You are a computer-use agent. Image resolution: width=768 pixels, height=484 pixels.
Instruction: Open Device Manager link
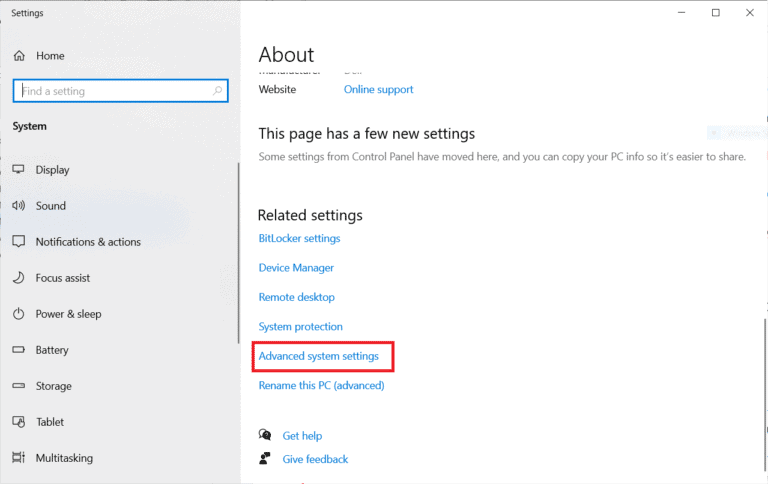pyautogui.click(x=296, y=268)
